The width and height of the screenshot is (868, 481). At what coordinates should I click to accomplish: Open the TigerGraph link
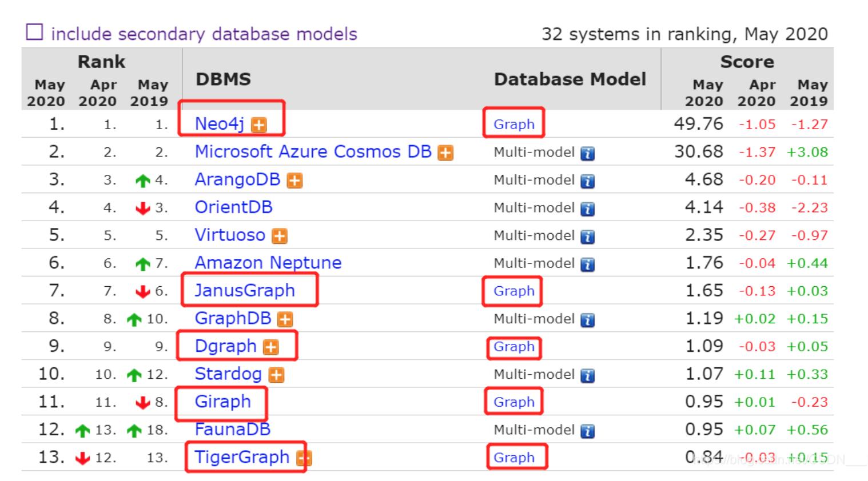(242, 457)
